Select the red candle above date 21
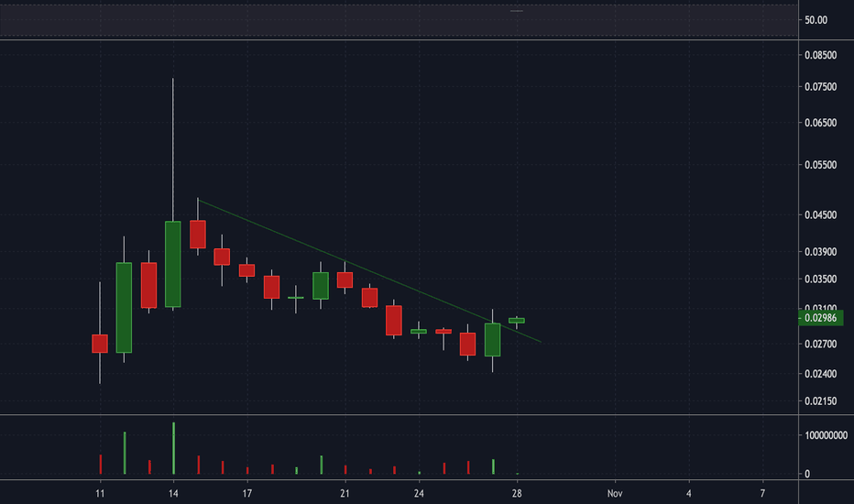 pos(345,280)
